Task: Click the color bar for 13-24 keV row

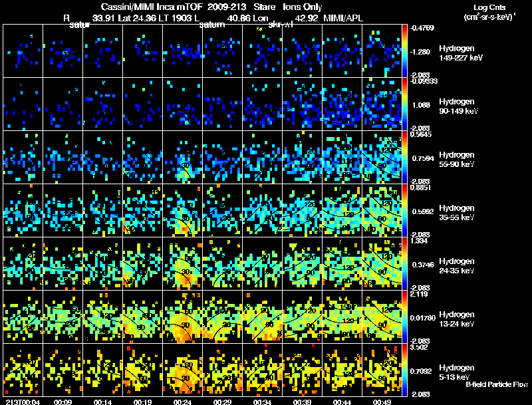Action: (404, 317)
